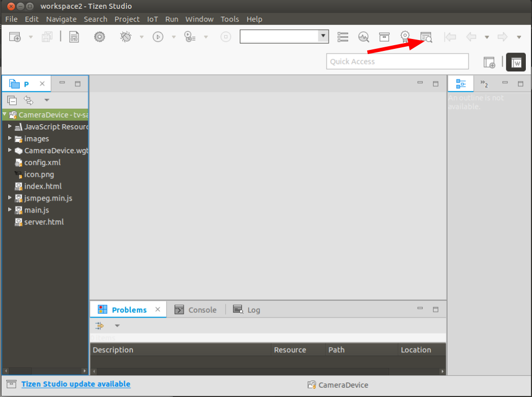The height and width of the screenshot is (397, 532).
Task: Click the binary 010 file toolbar icon
Action: click(x=74, y=36)
